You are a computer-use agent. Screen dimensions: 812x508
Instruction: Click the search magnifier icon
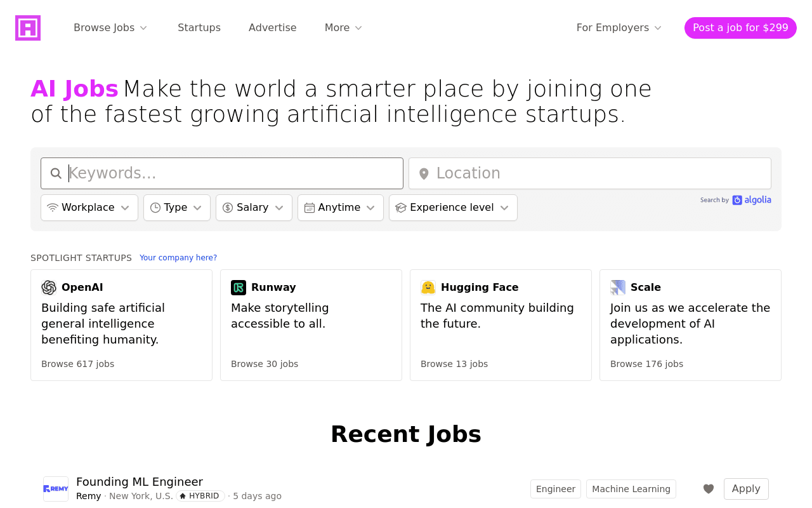[x=56, y=173]
